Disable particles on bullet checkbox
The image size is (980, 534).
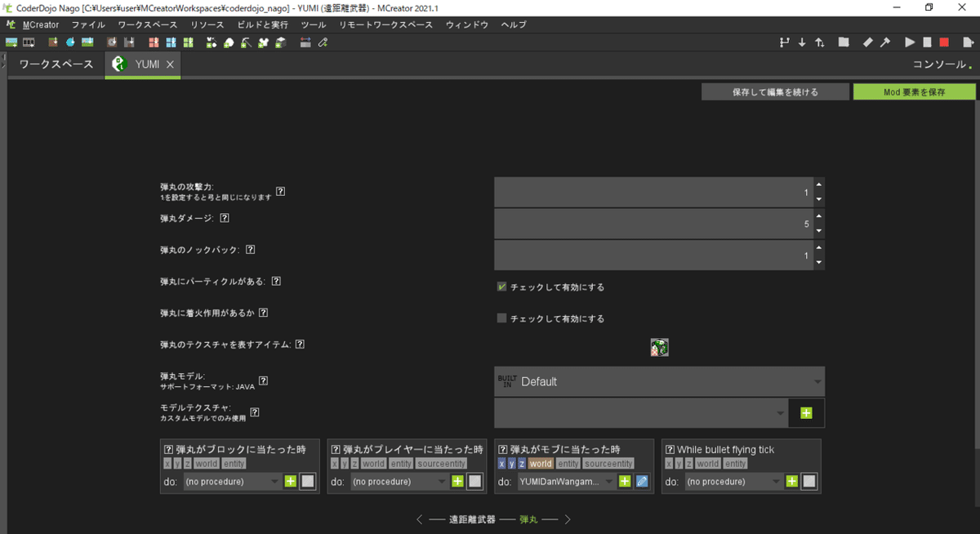(x=501, y=287)
